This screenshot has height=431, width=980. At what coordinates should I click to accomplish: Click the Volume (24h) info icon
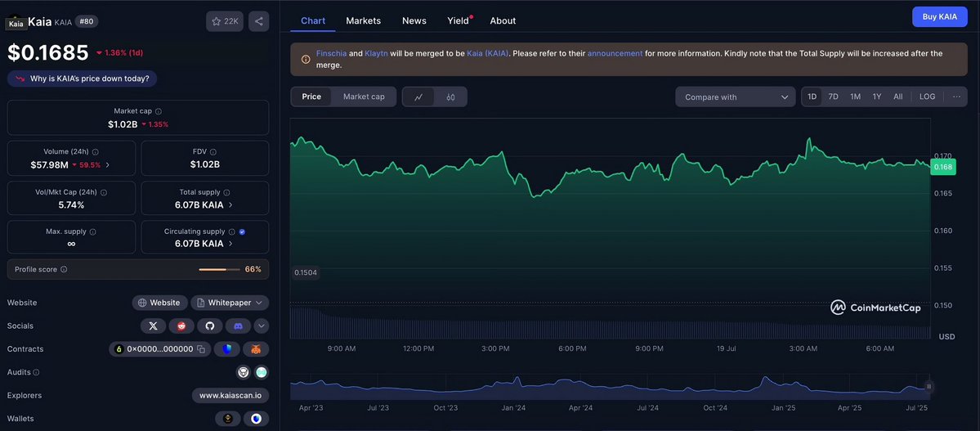point(95,151)
